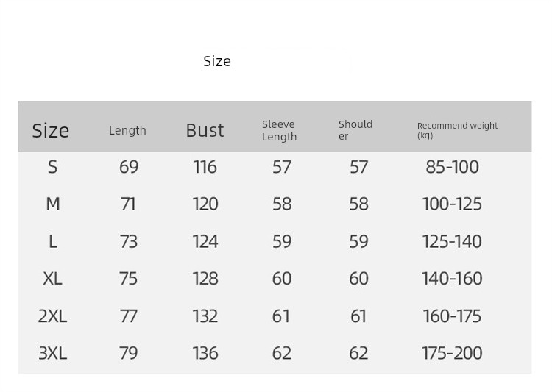Click the "Shoulder" column header

(x=355, y=130)
